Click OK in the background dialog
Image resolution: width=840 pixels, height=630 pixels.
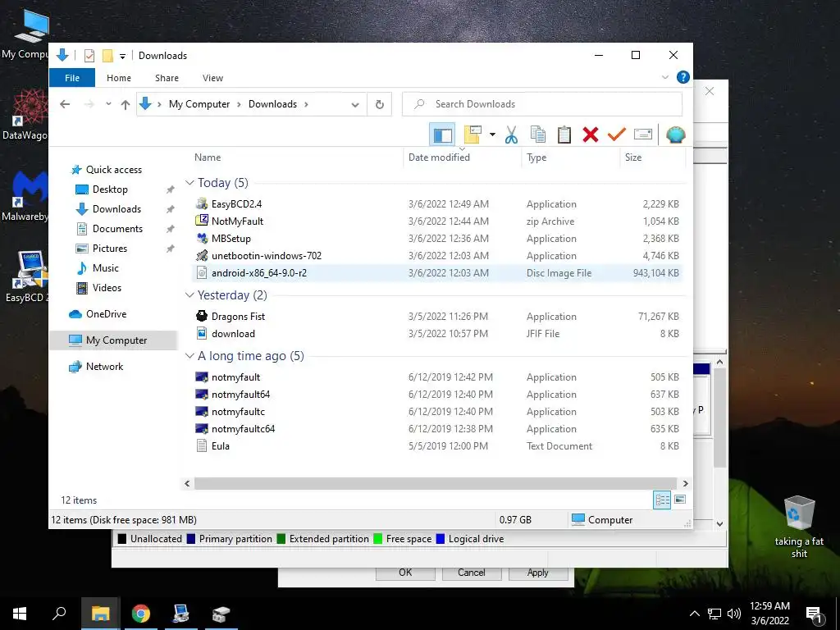tap(405, 572)
